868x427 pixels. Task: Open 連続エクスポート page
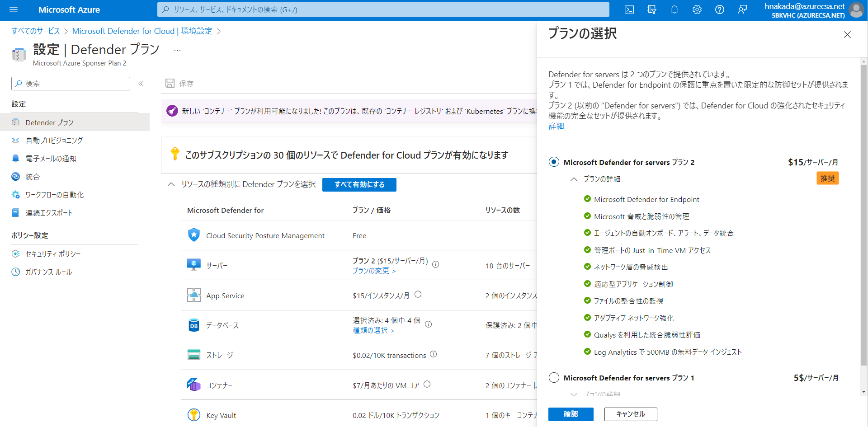click(x=75, y=213)
